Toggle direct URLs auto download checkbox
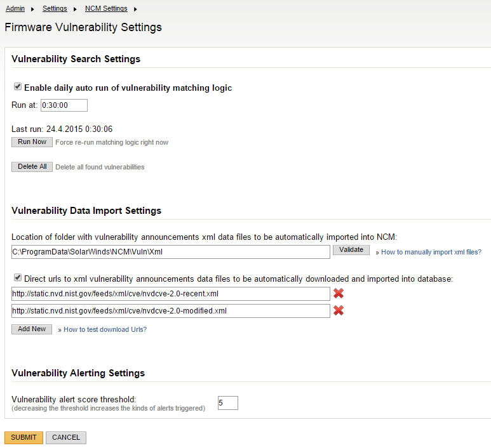 18,277
